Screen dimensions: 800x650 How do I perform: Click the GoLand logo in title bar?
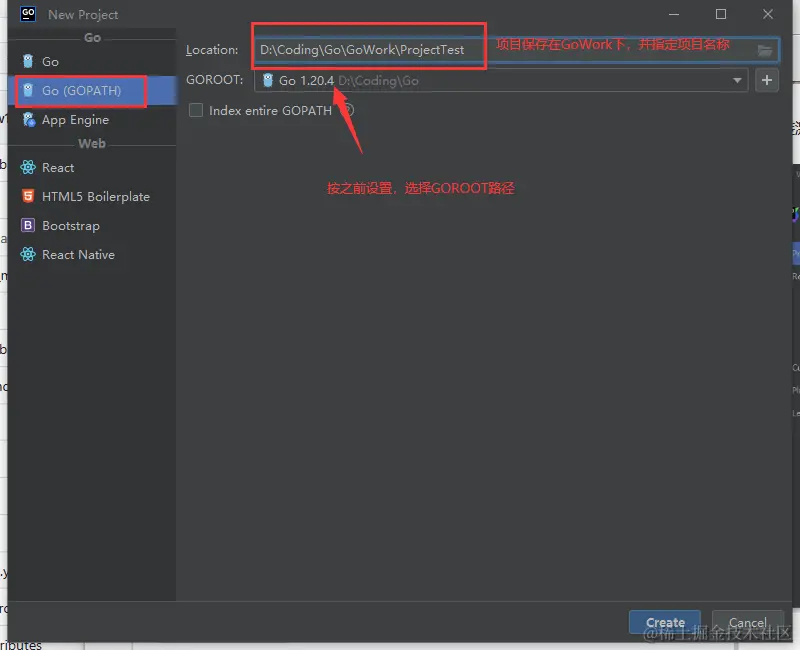tap(28, 14)
